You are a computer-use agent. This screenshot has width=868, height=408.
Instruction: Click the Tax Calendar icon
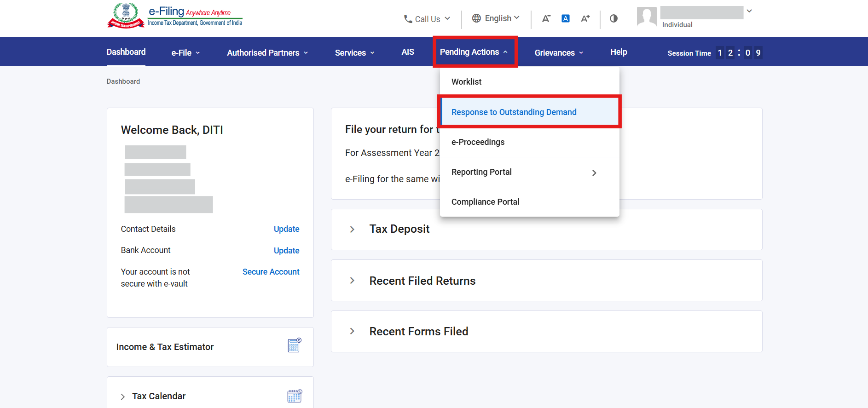coord(294,396)
